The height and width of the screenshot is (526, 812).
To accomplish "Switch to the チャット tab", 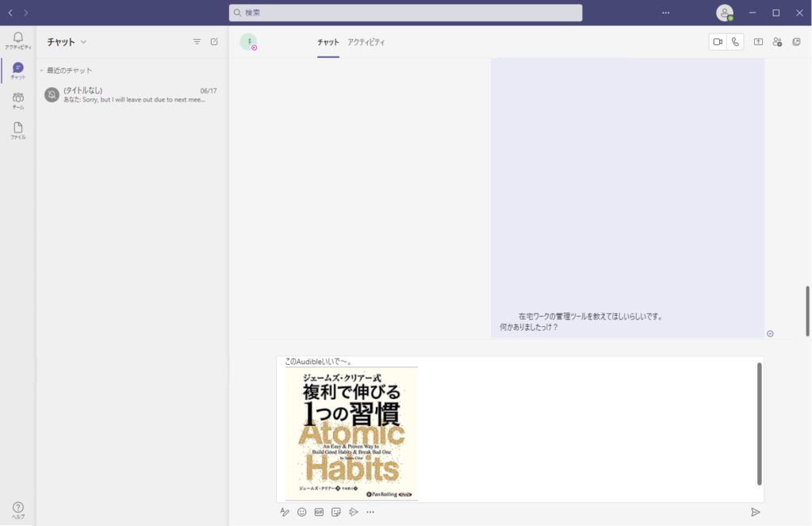I will coord(328,42).
